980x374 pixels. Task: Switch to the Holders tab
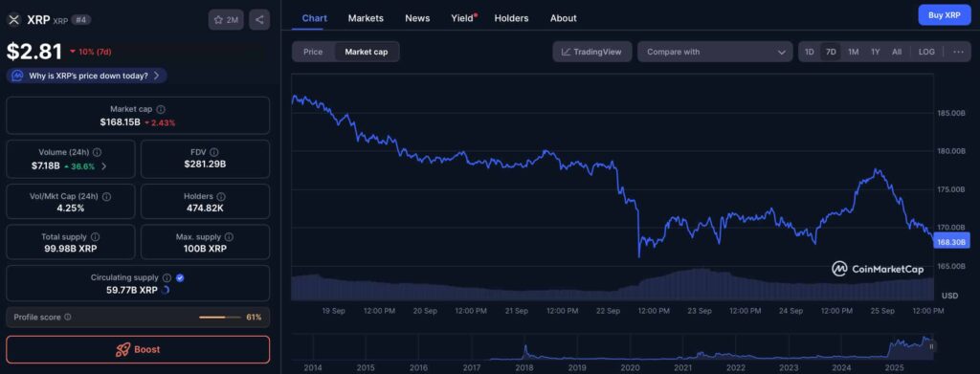point(511,18)
